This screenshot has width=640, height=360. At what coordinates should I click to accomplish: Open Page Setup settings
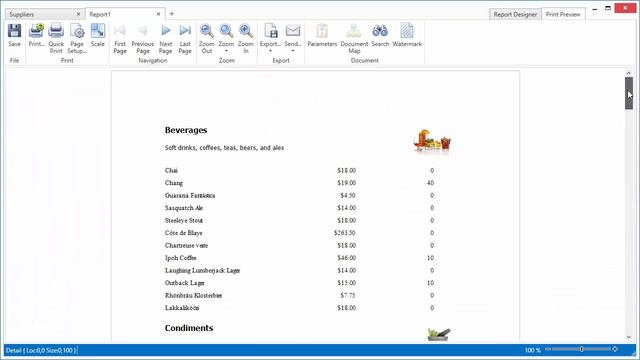[x=77, y=31]
